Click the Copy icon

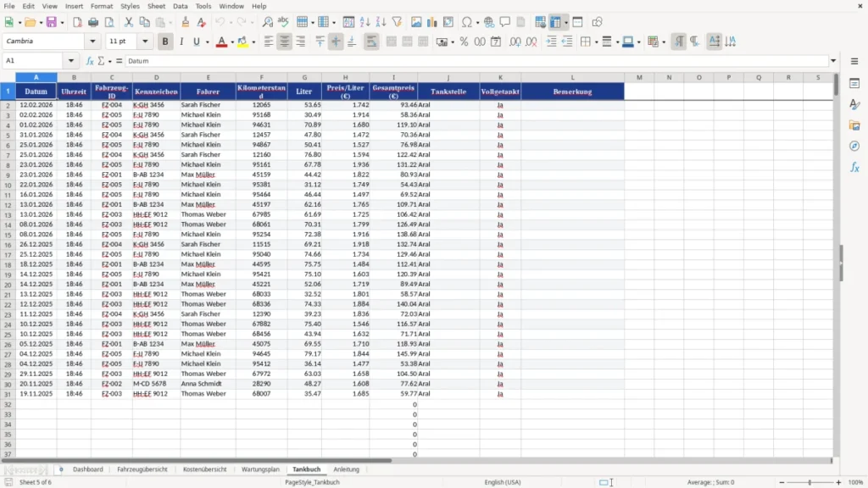(x=144, y=22)
